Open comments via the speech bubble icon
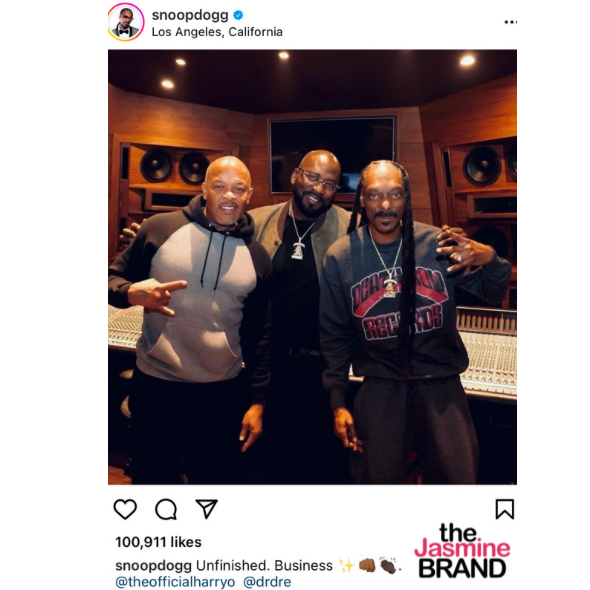Viewport: 590px width, 590px height. click(x=166, y=509)
